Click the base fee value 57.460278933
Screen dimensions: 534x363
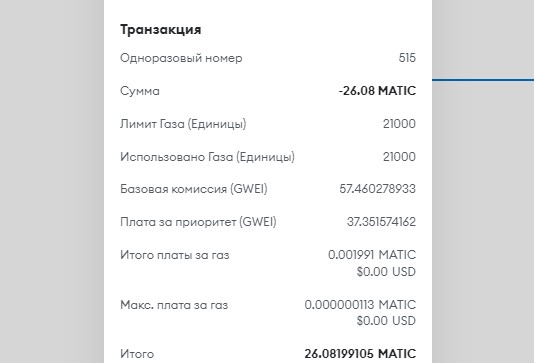pos(377,189)
